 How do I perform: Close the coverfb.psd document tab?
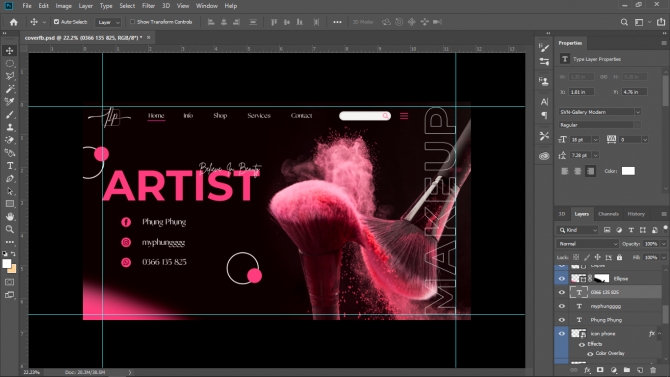148,38
